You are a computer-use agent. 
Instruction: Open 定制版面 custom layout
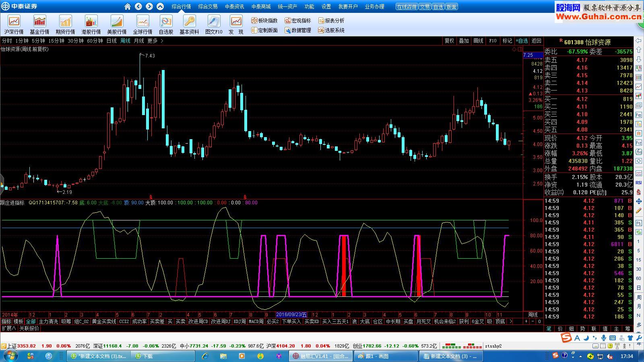[x=264, y=30]
